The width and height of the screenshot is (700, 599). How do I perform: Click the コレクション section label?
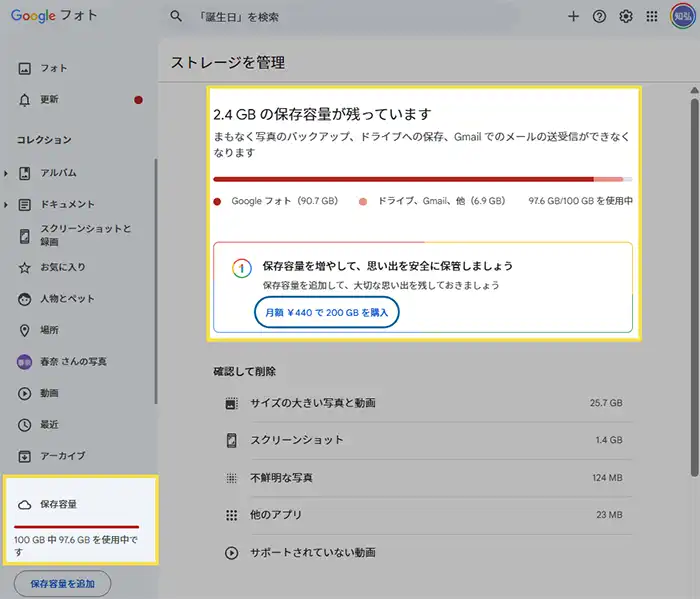coord(44,140)
